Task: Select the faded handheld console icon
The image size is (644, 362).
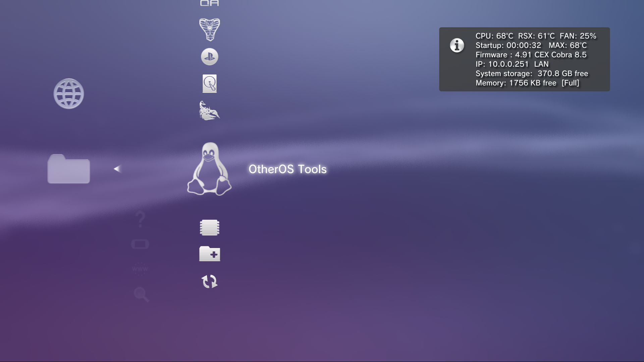Action: click(x=140, y=244)
